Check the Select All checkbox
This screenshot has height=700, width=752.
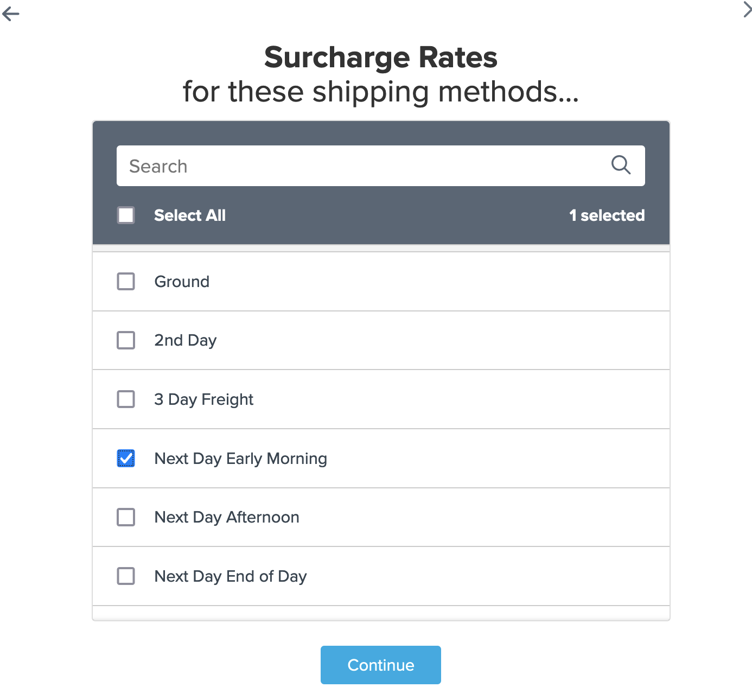click(x=126, y=215)
